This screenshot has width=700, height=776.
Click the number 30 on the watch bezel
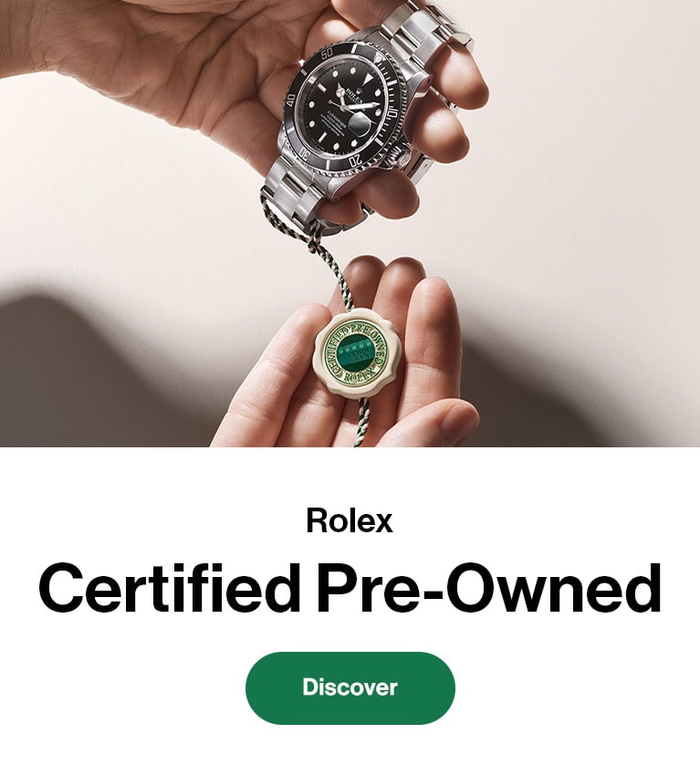(303, 154)
